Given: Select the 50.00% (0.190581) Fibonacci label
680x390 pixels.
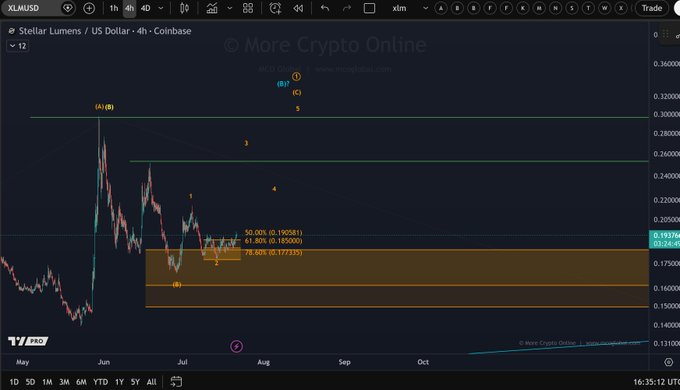Looking at the screenshot, I should (x=273, y=233).
